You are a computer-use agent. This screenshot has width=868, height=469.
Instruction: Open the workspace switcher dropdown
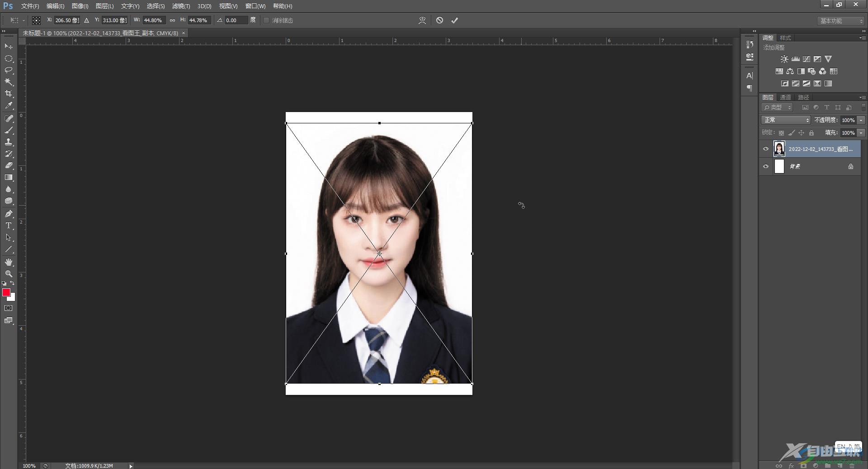tap(841, 21)
